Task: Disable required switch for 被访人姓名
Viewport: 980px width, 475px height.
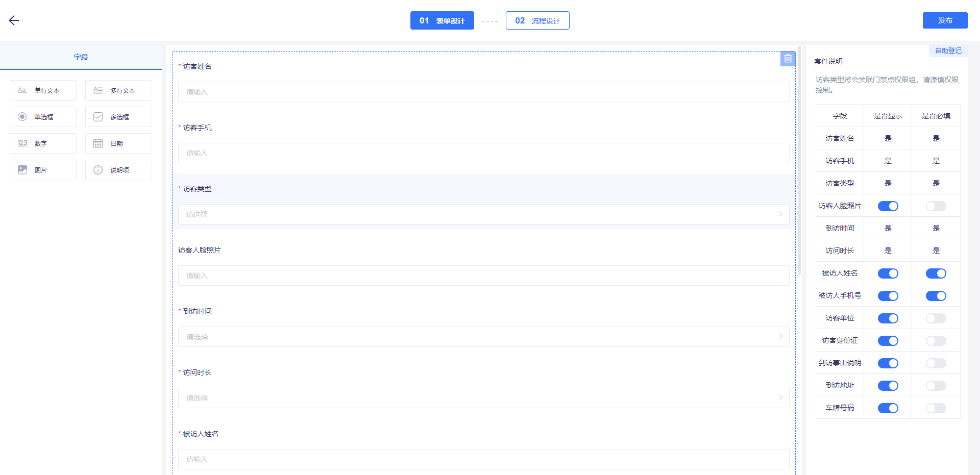Action: [x=936, y=273]
